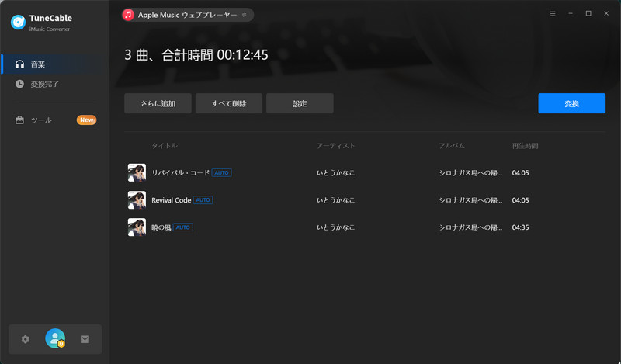This screenshot has height=364, width=621.
Task: Click the album name in the Revival Code row
Action: (470, 200)
